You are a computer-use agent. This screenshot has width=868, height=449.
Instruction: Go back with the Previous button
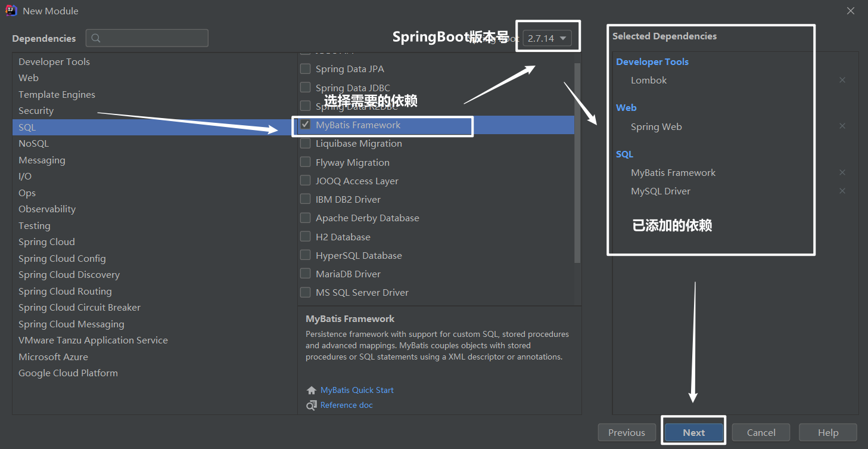627,432
